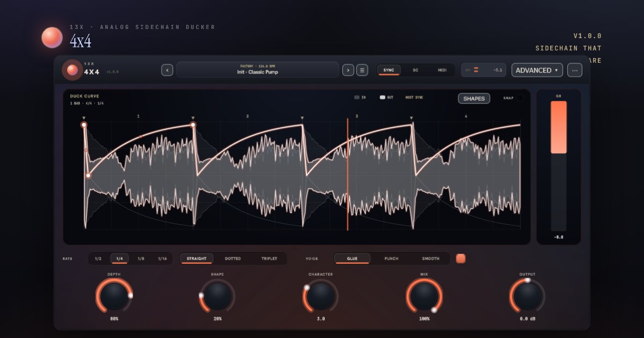Click the 20% shape value
Screen dimensions: 644x338
(x=217, y=319)
